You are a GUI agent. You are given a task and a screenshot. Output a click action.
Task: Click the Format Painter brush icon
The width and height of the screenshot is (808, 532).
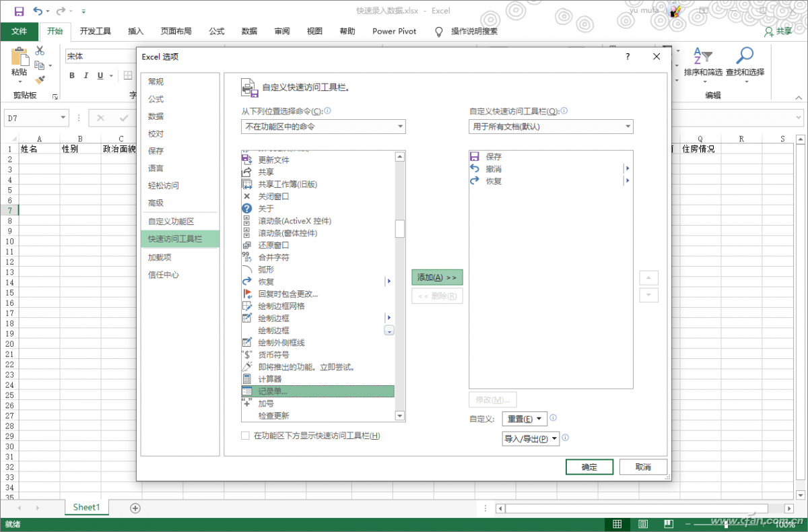point(40,79)
